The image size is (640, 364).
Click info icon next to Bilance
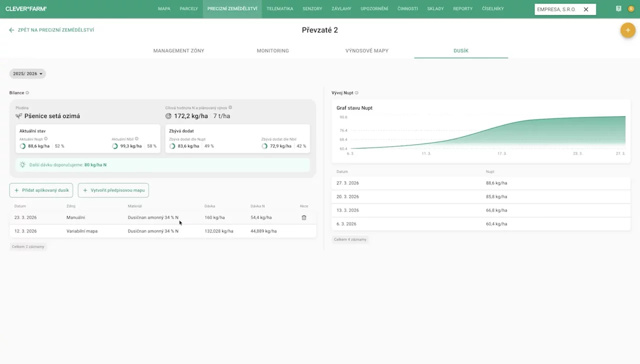[27, 93]
